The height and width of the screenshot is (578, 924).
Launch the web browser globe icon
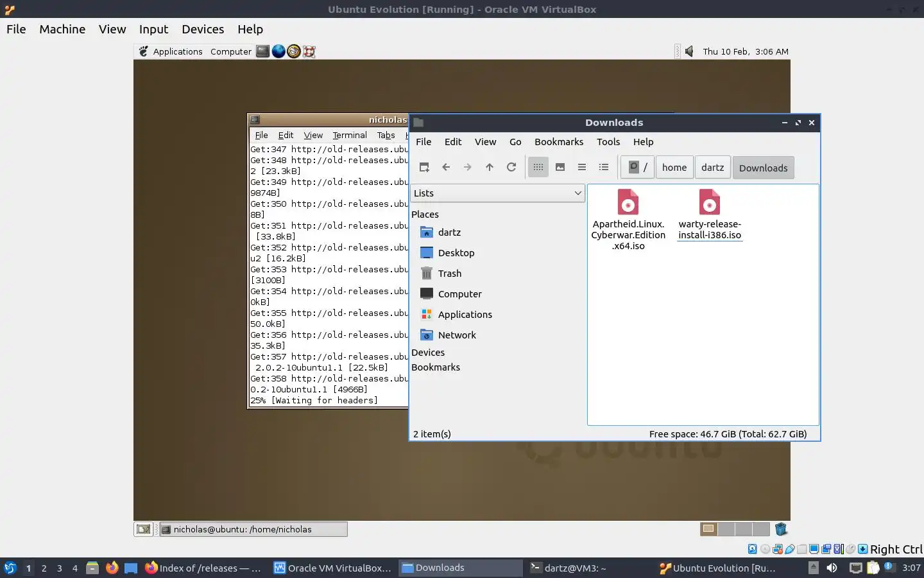pos(278,51)
